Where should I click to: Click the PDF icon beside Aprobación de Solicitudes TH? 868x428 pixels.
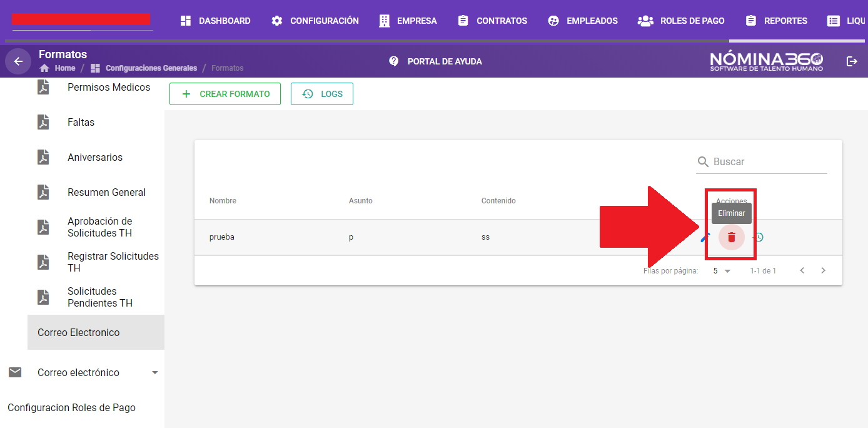click(43, 227)
